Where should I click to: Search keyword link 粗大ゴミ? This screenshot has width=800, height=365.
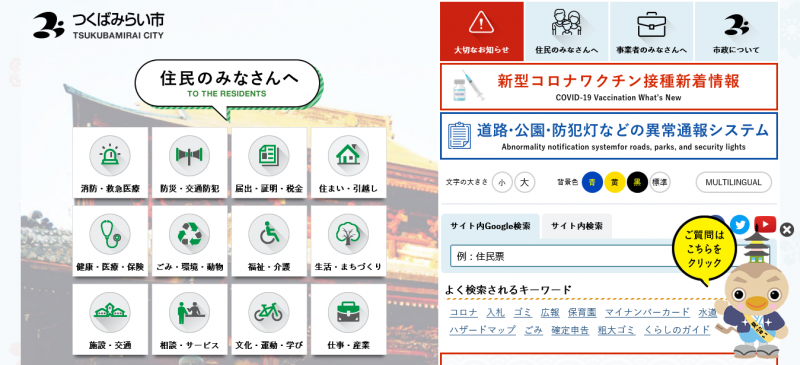[x=617, y=330]
